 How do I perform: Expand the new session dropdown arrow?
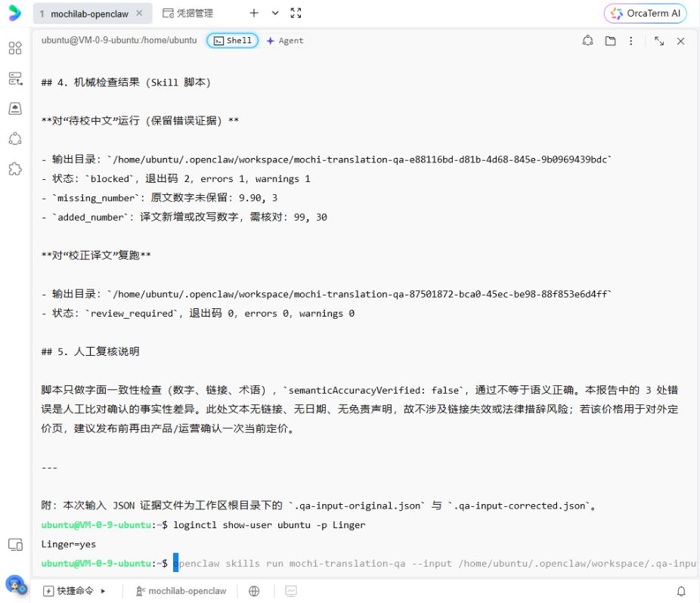275,13
